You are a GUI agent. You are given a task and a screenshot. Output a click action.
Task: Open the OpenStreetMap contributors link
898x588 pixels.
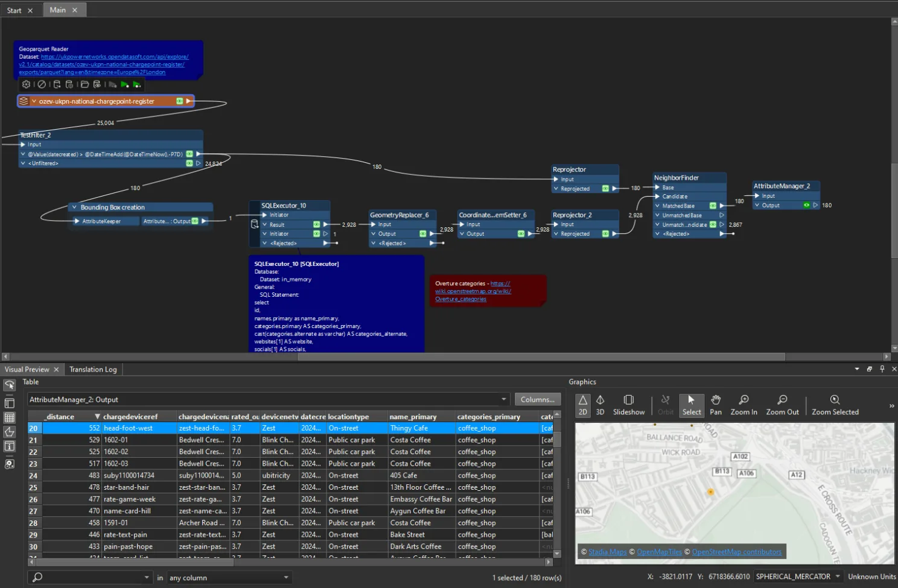pyautogui.click(x=736, y=552)
